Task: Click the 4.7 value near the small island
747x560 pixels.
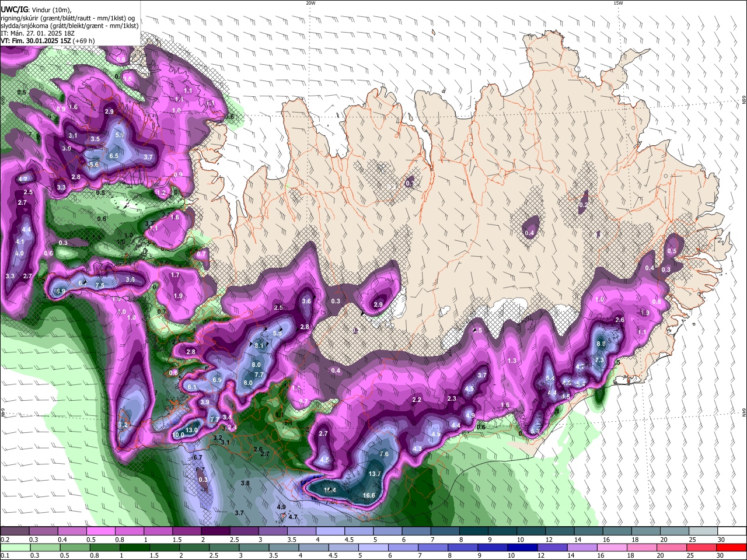Action: click(x=293, y=517)
